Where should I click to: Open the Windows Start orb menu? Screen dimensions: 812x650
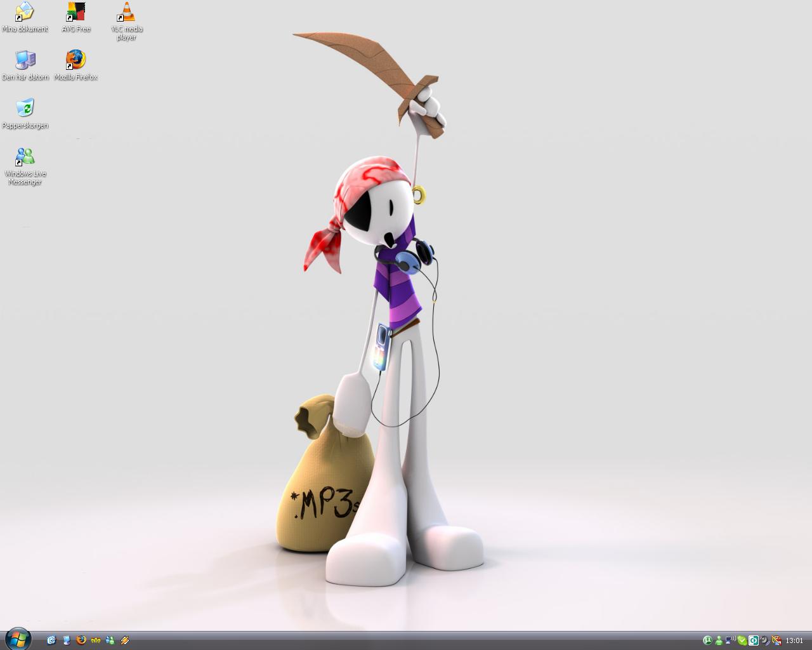tap(17, 639)
